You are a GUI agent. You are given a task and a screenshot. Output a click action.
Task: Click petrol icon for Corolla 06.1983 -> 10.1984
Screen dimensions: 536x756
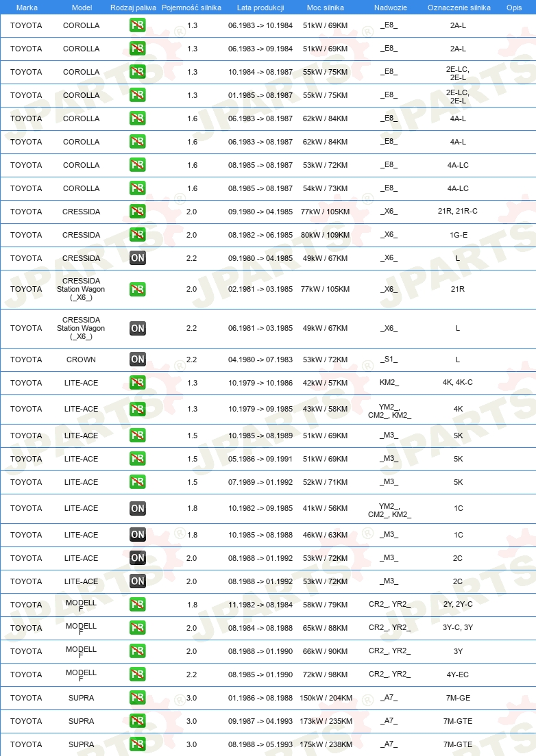point(138,25)
